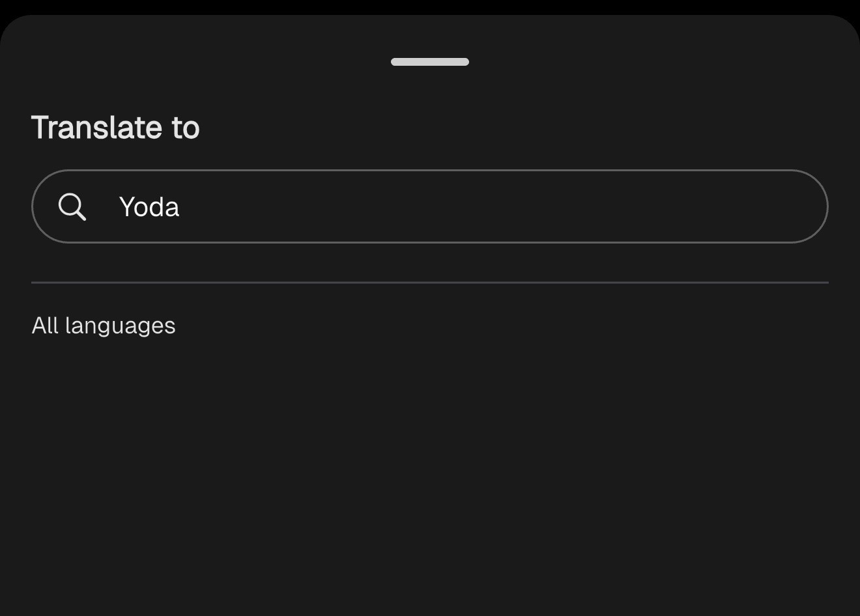Tap the dark backdrop above the sheet
The image size is (860, 616).
click(x=430, y=6)
